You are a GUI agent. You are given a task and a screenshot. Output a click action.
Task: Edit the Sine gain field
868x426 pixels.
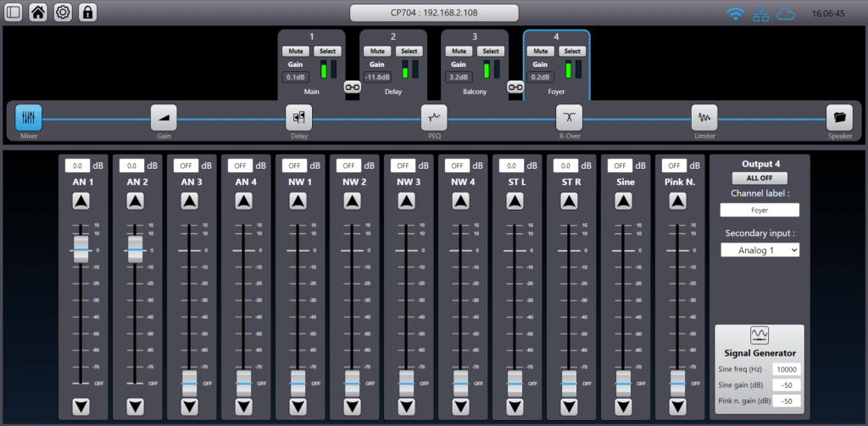point(787,385)
